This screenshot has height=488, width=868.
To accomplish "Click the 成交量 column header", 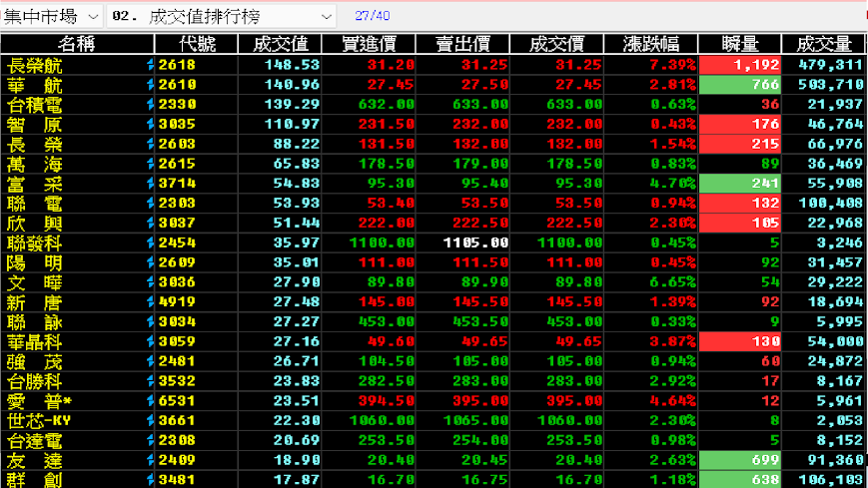I will click(x=824, y=44).
